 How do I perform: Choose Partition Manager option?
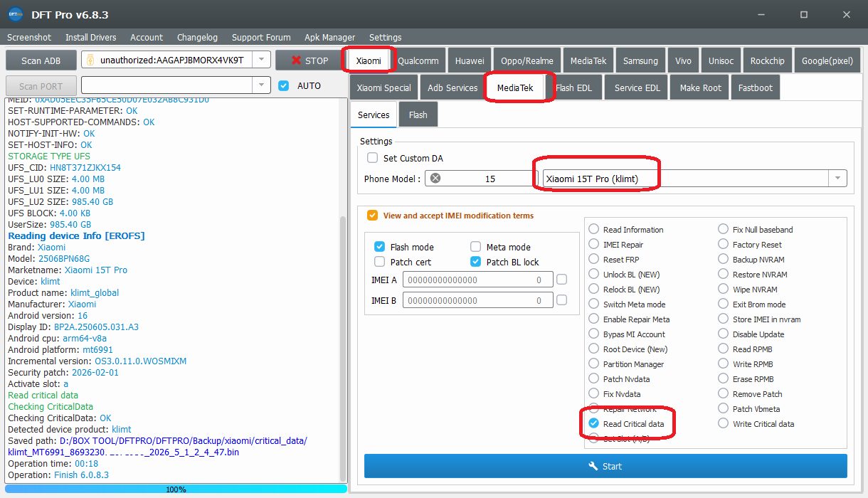tap(594, 364)
